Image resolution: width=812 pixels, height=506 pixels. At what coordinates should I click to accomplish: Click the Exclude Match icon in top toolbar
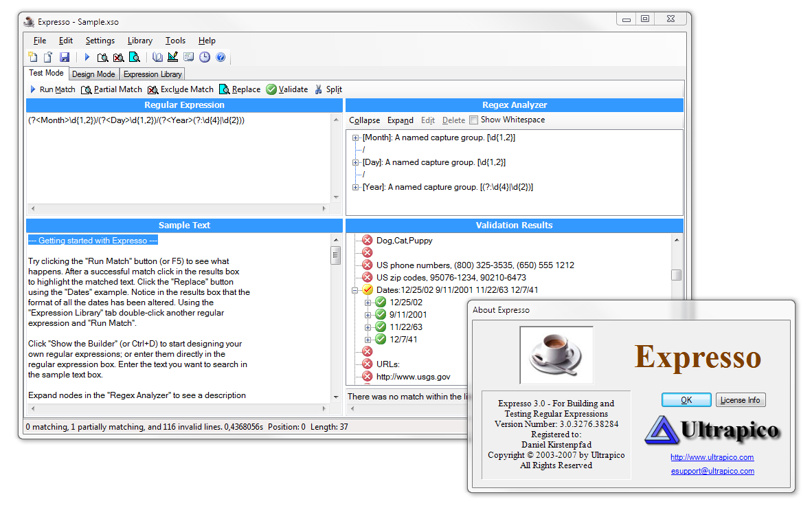[x=119, y=57]
